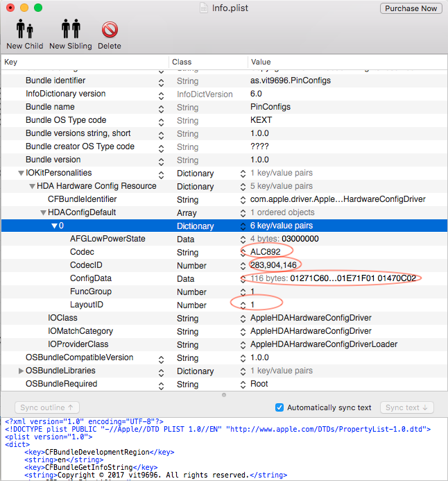Select the ConfigData 116 bytes value
Image resolution: width=448 pixels, height=481 pixels.
click(x=333, y=278)
